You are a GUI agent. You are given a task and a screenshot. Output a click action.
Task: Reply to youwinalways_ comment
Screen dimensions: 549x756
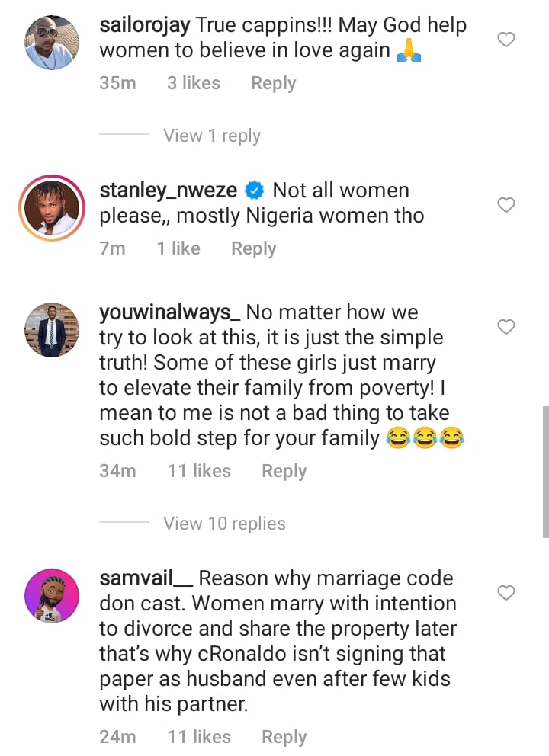tap(284, 471)
